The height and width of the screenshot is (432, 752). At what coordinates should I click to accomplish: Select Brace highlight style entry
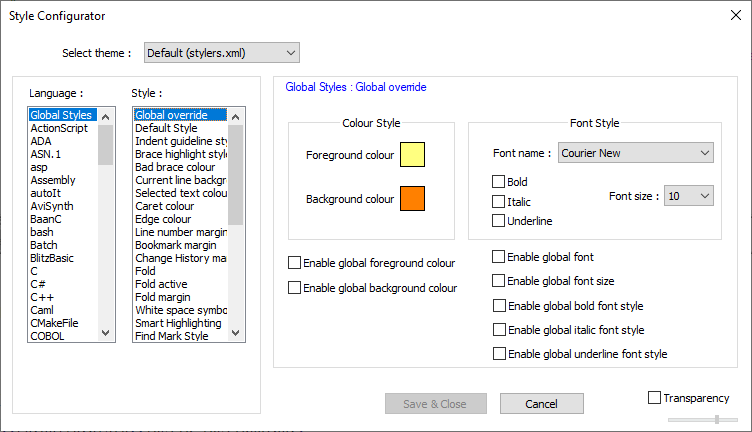pyautogui.click(x=180, y=154)
